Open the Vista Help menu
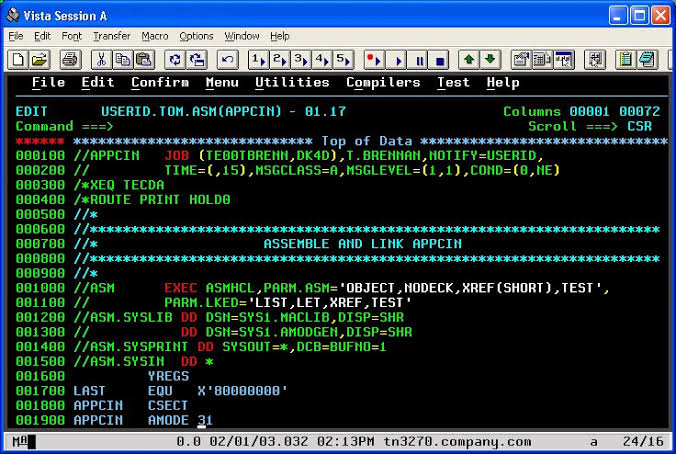Viewport: 676px width, 454px height. [280, 36]
